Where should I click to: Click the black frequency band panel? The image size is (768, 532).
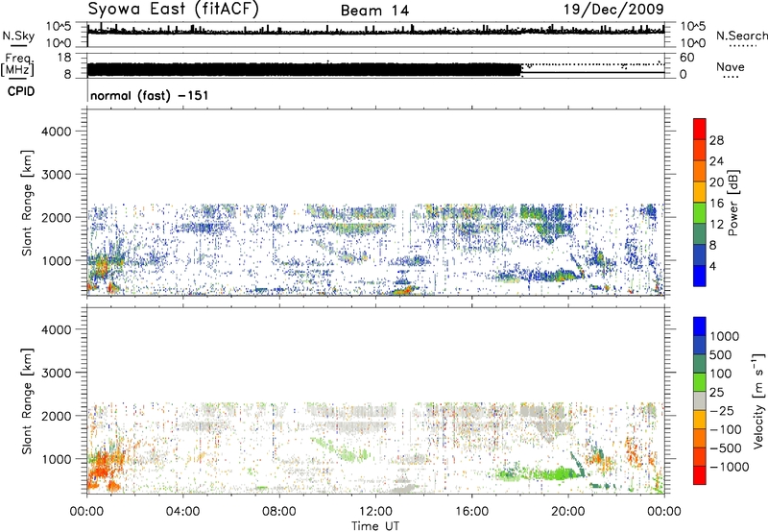(x=375, y=65)
